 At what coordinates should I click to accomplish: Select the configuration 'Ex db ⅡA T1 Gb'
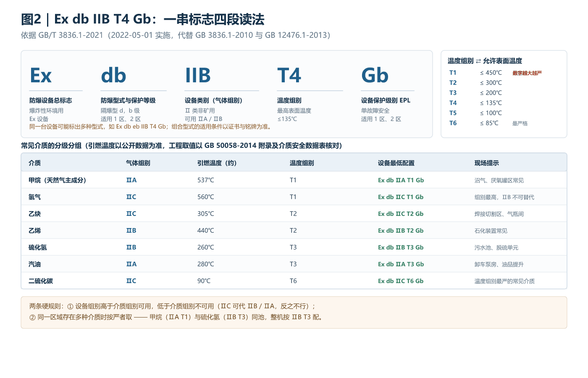tap(401, 180)
